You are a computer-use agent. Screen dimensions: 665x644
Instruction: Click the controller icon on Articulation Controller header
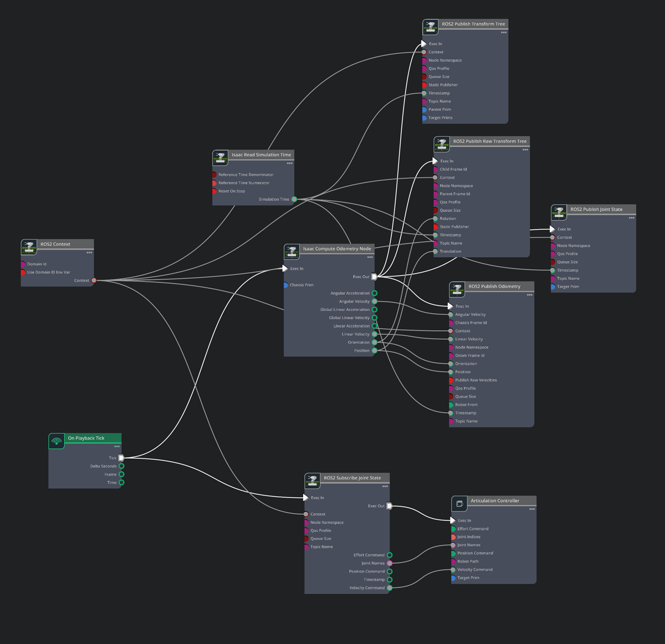[x=459, y=503]
